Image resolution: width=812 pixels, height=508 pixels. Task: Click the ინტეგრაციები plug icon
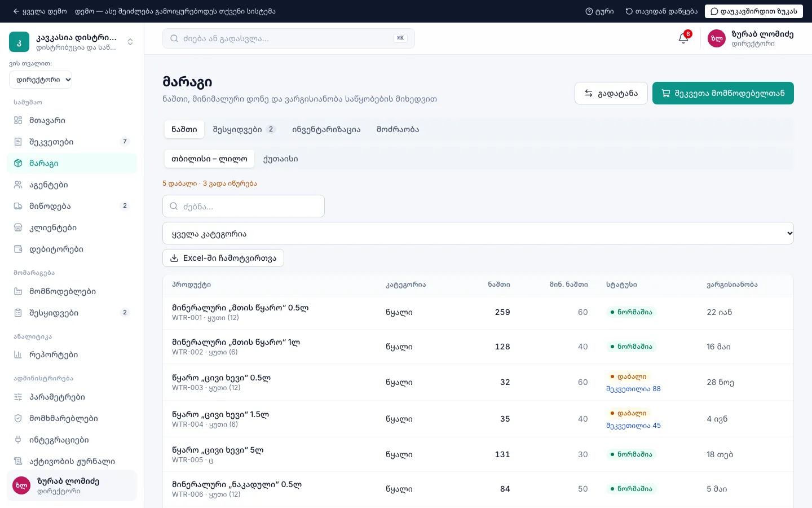point(18,440)
